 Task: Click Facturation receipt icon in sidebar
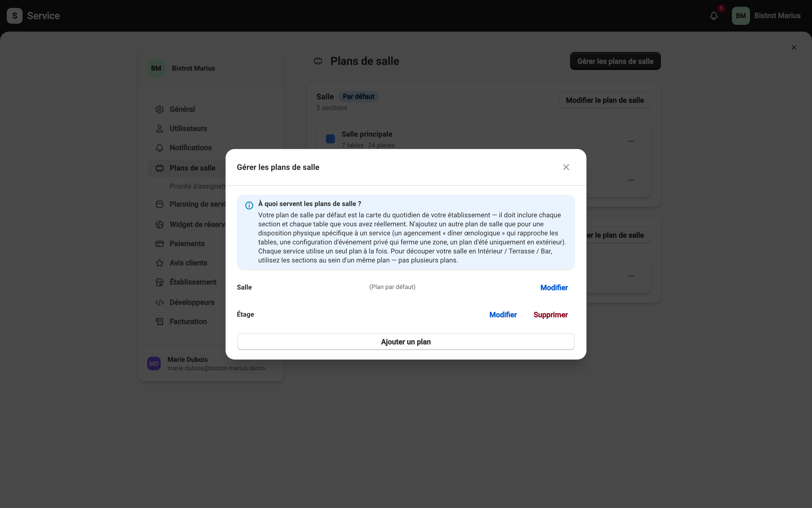click(x=159, y=322)
